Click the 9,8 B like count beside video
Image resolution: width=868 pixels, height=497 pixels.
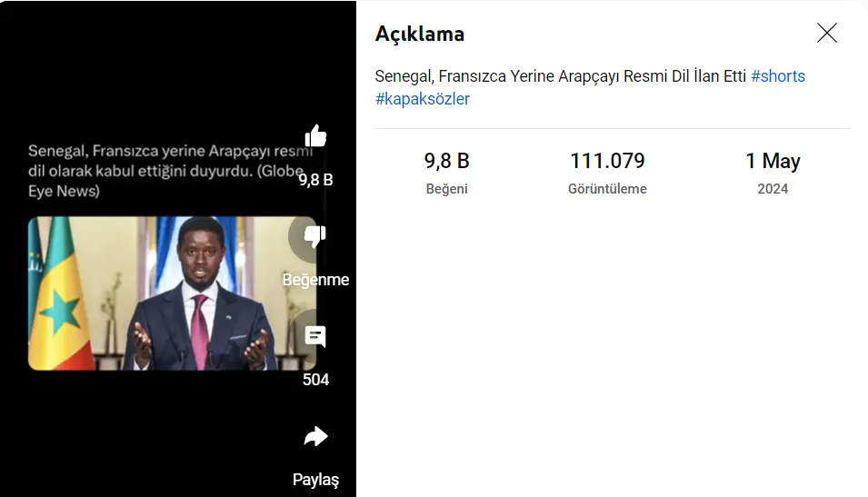point(315,180)
